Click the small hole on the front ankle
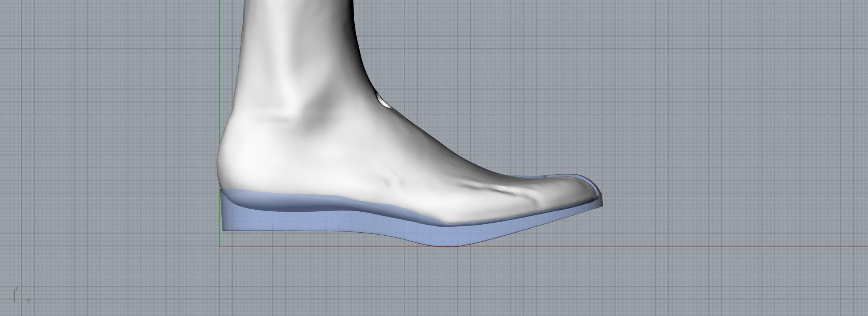 (383, 101)
